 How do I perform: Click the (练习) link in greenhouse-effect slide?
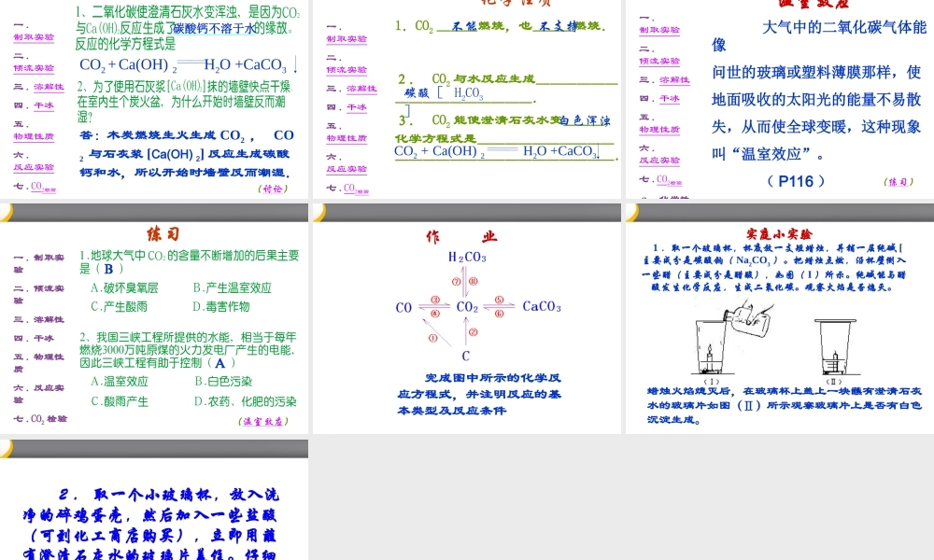tap(899, 182)
